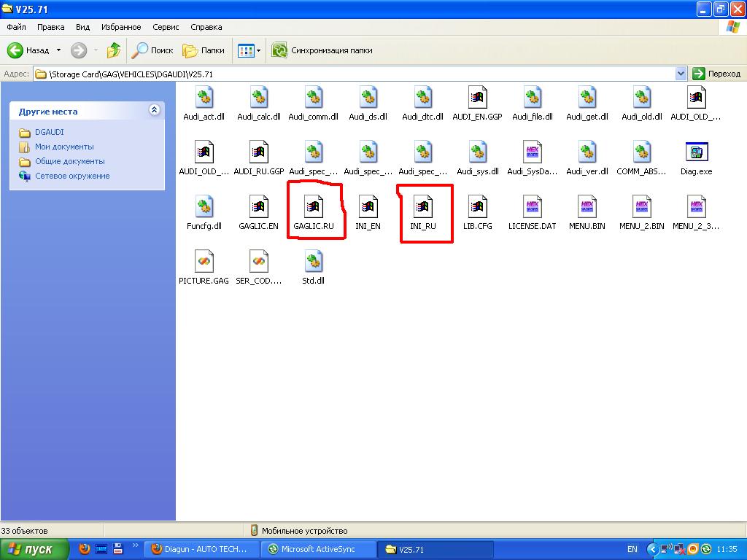747x560 pixels.
Task: Select the Audi_sys.dll file
Action: pos(478,158)
